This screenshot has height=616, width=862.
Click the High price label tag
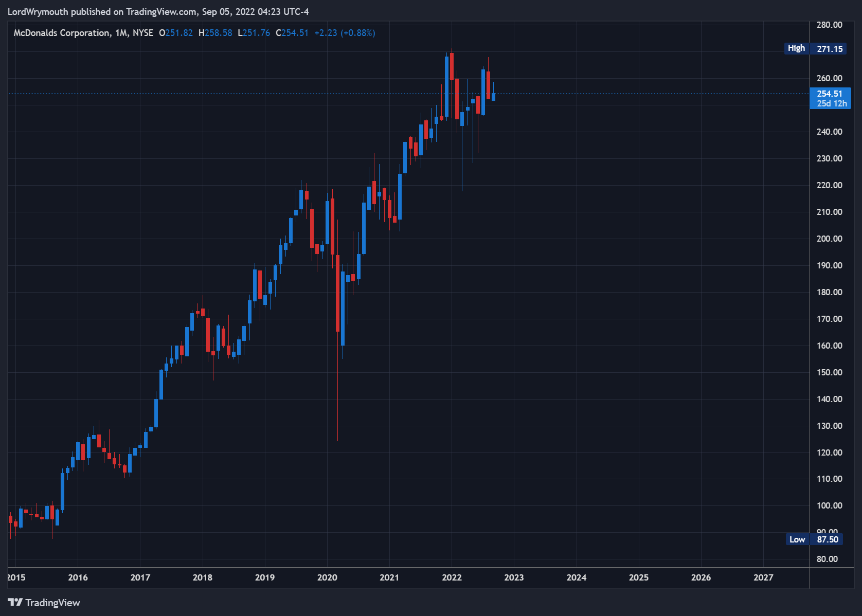(797, 48)
